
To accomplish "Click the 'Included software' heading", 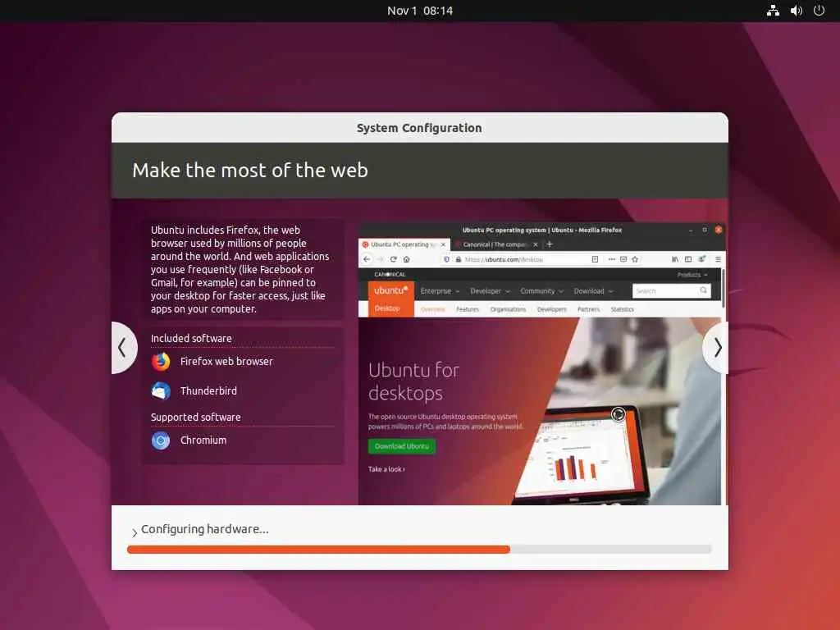I will coord(191,339).
